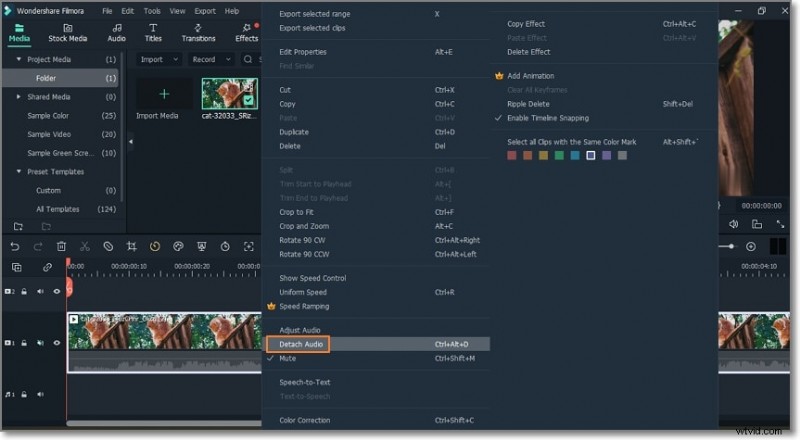
Task: Click the focus-frame icon in timeline toolbar
Action: tap(248, 247)
